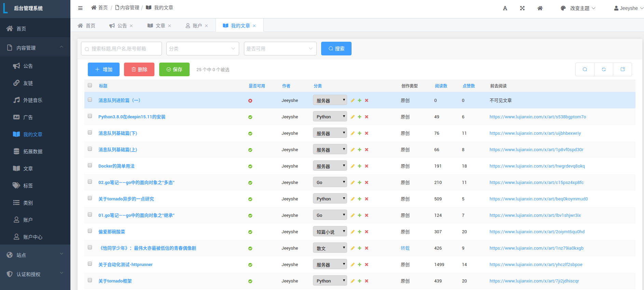The width and height of the screenshot is (644, 290).
Task: Click the export icon button
Action: point(622,69)
